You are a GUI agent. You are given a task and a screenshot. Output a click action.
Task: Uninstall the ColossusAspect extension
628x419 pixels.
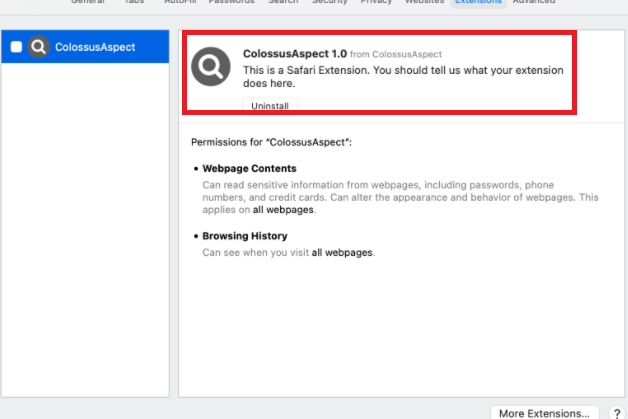coord(270,105)
